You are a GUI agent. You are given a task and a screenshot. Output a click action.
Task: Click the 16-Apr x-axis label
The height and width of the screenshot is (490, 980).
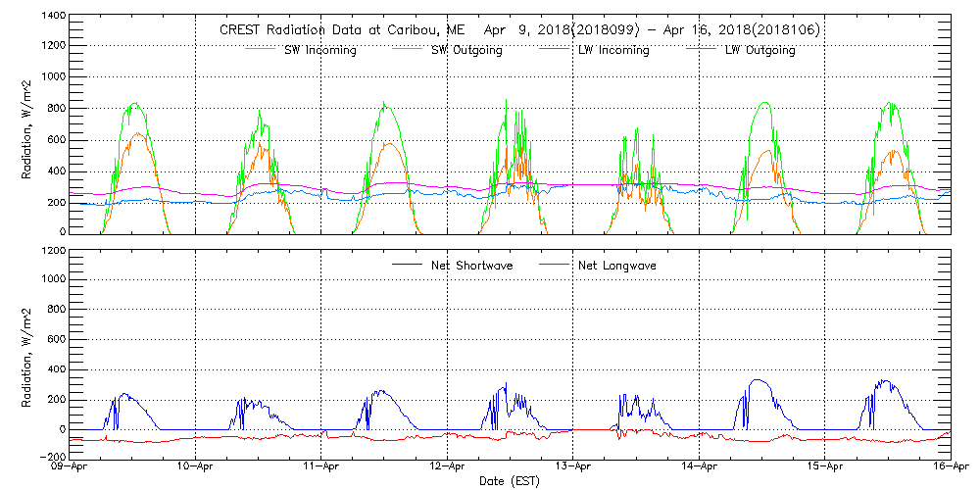[x=949, y=467]
